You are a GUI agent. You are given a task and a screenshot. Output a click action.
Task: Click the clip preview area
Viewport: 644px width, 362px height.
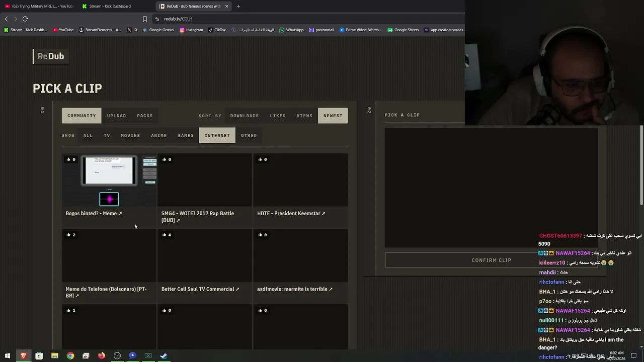(492, 188)
